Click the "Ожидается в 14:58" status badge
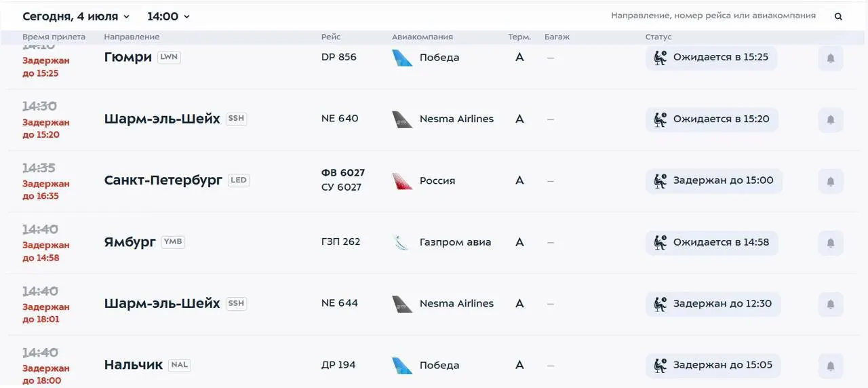The image size is (868, 388). (x=711, y=243)
